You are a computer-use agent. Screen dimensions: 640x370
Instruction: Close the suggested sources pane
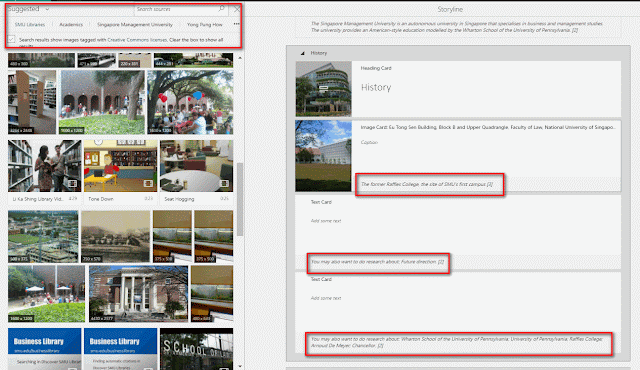click(237, 9)
